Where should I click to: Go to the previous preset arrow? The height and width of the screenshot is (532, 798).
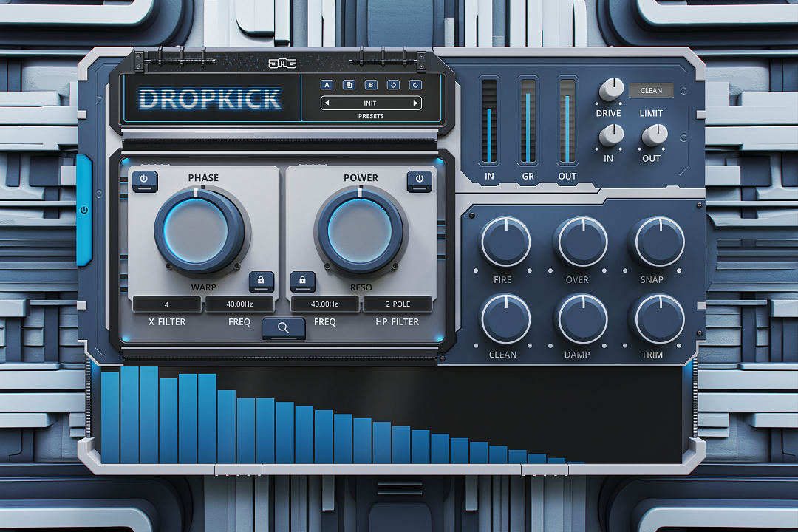(327, 103)
